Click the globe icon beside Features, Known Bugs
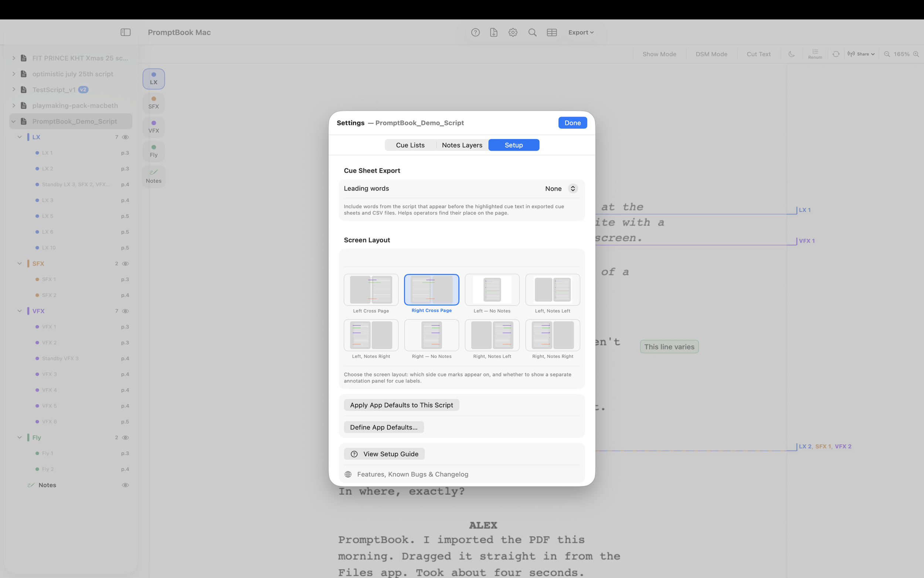 pyautogui.click(x=347, y=474)
